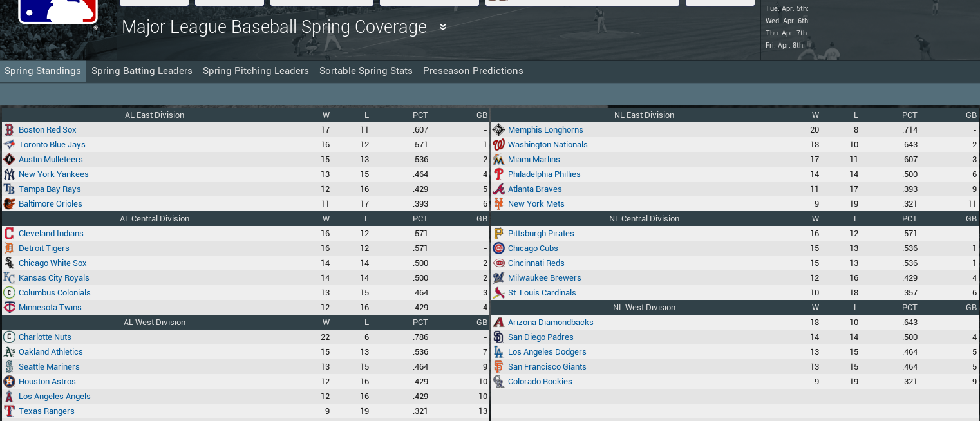This screenshot has width=980, height=421.
Task: Click the AL West Division header text
Action: (155, 323)
